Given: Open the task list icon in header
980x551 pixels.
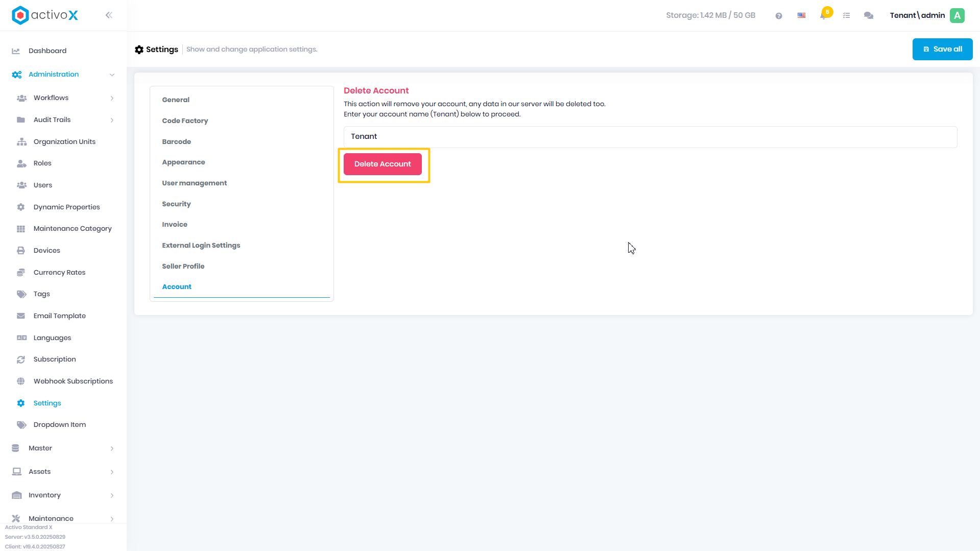Looking at the screenshot, I should point(847,16).
